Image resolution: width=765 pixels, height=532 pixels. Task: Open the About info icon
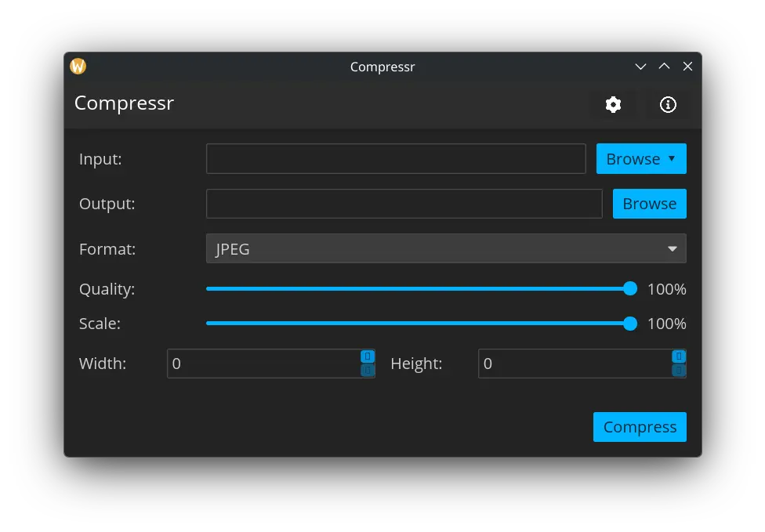pyautogui.click(x=668, y=104)
